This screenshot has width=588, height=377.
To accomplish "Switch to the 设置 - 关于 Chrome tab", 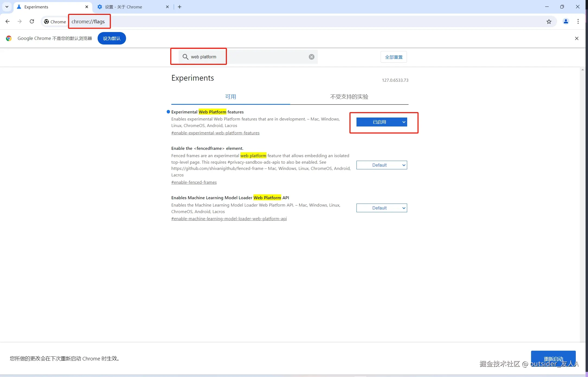I will [x=124, y=7].
